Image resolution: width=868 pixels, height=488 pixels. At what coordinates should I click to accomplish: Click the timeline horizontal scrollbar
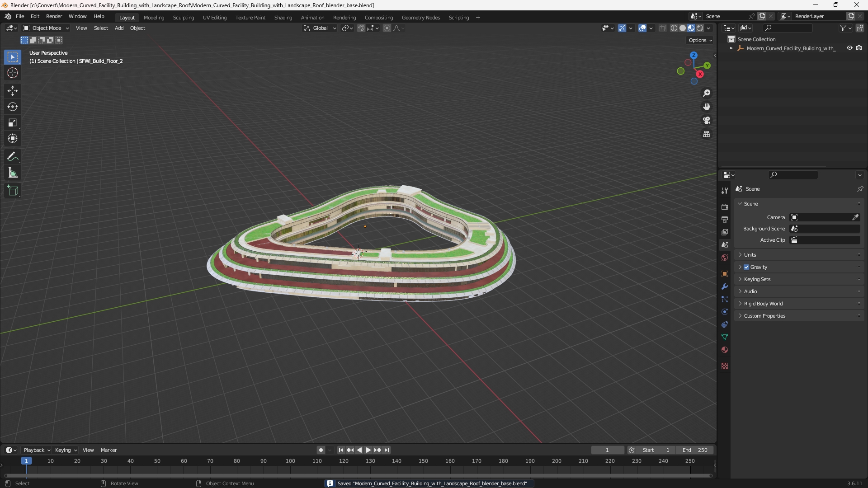358,475
